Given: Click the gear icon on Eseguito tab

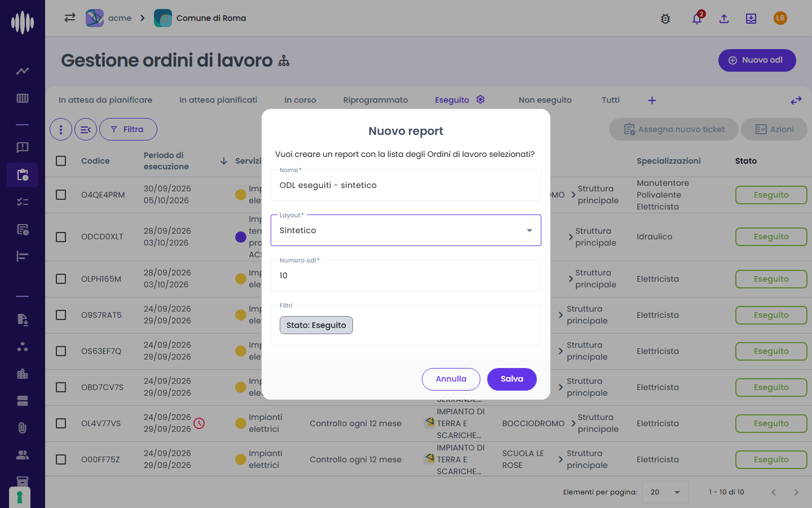Looking at the screenshot, I should click(480, 99).
